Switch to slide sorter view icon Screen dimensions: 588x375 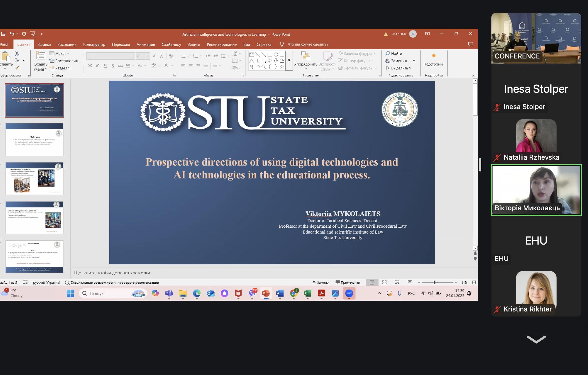384,282
